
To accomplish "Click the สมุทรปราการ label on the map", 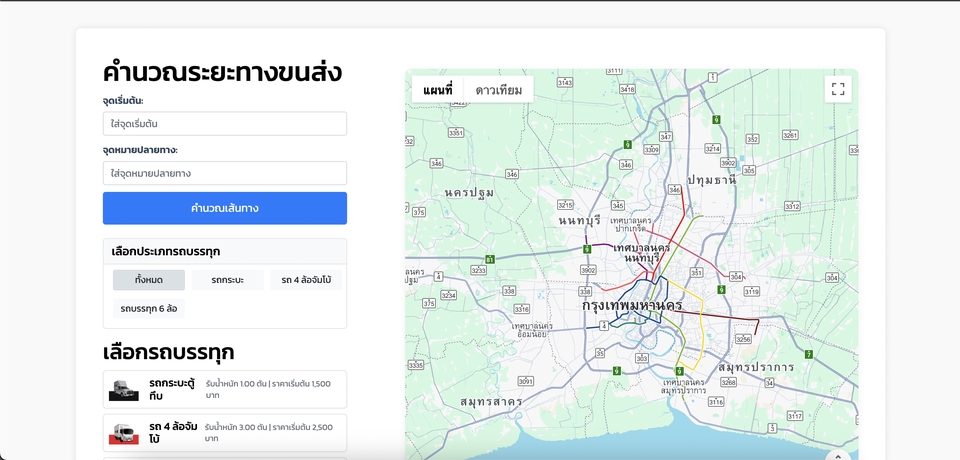I will tap(756, 367).
